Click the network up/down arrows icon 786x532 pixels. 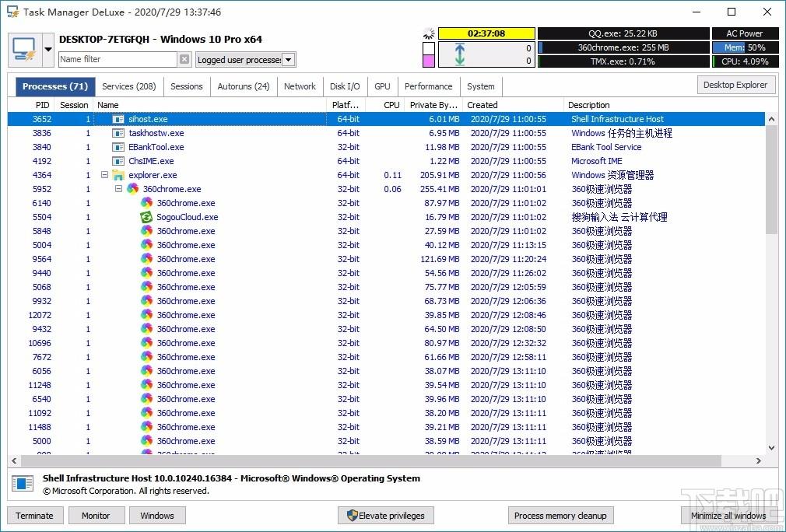[460, 54]
